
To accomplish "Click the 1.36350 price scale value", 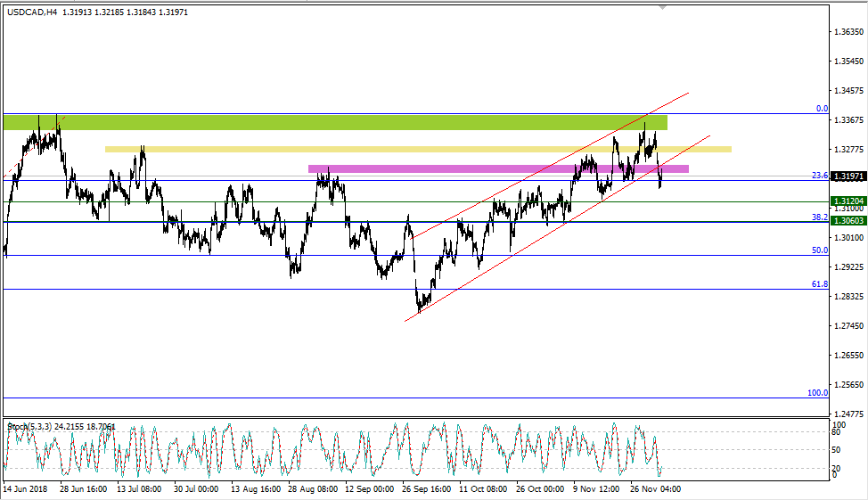I will pos(848,32).
